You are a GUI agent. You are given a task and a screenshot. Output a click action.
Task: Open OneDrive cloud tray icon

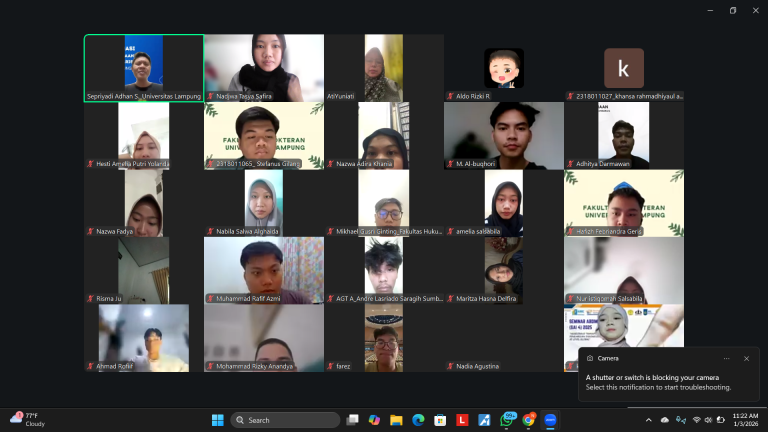665,420
